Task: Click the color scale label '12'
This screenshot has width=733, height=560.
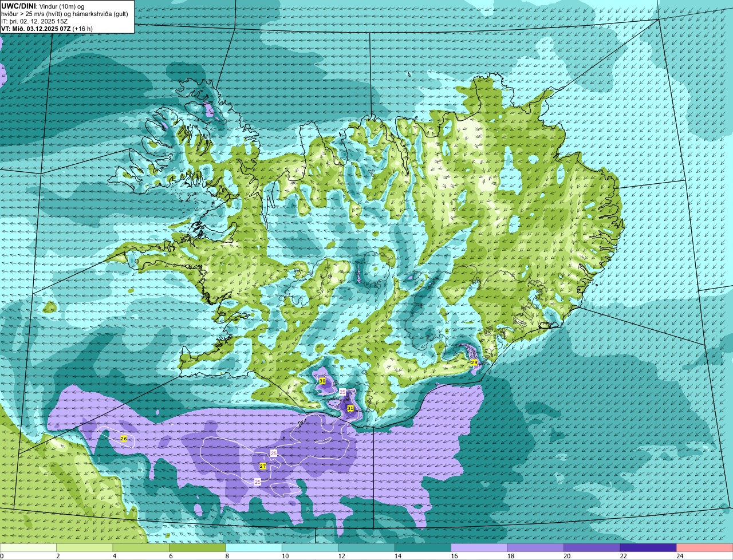Action: pos(341,556)
